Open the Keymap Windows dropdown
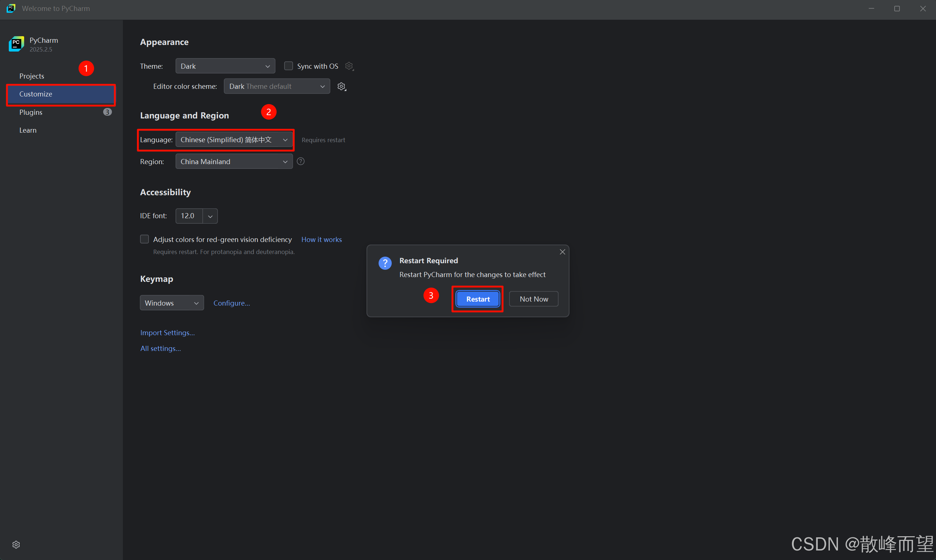The width and height of the screenshot is (936, 560). [x=172, y=303]
